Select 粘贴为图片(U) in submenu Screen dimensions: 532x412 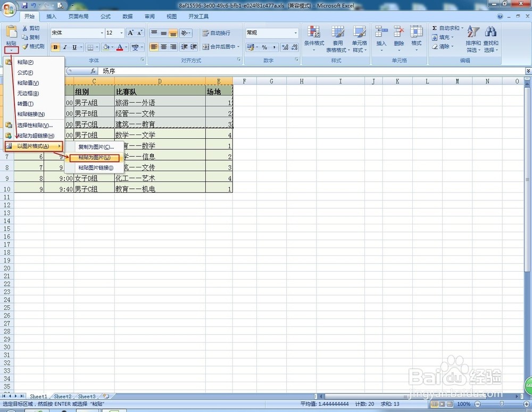click(94, 157)
